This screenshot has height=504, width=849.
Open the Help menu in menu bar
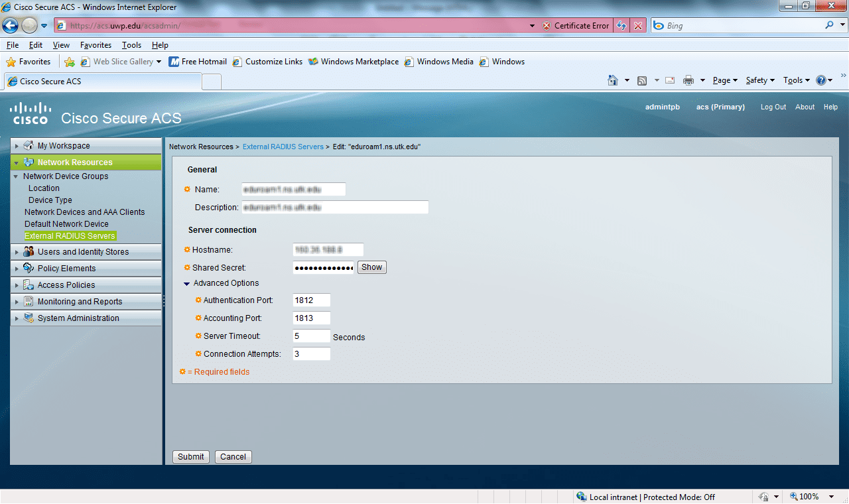click(x=160, y=45)
